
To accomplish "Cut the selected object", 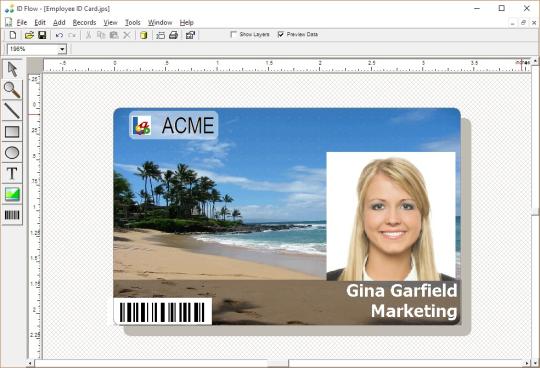I will 89,35.
